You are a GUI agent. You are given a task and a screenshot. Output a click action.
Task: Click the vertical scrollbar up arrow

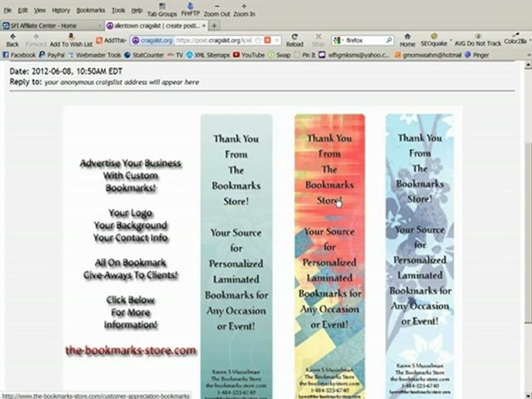point(528,65)
